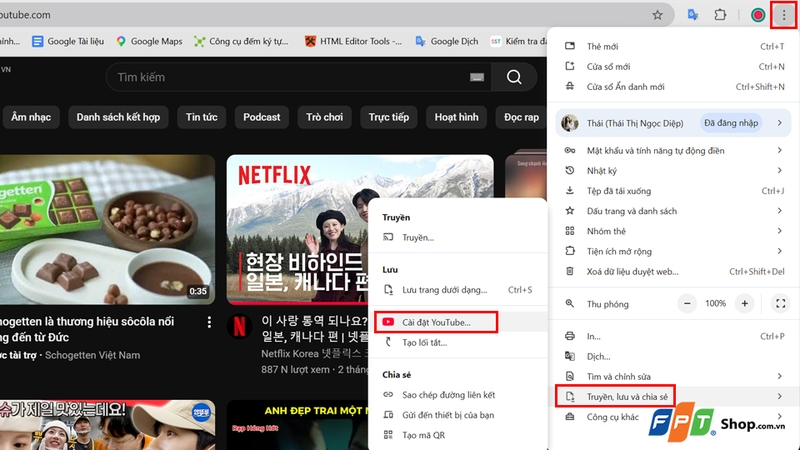
Task: Open Tệp đã tải xuống
Action: point(673,191)
